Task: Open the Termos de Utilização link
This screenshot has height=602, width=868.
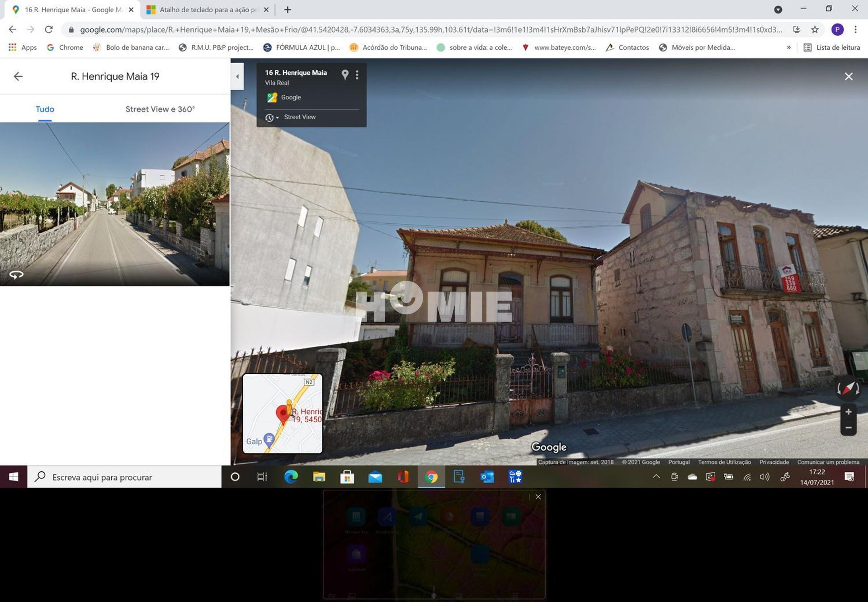Action: [x=724, y=462]
